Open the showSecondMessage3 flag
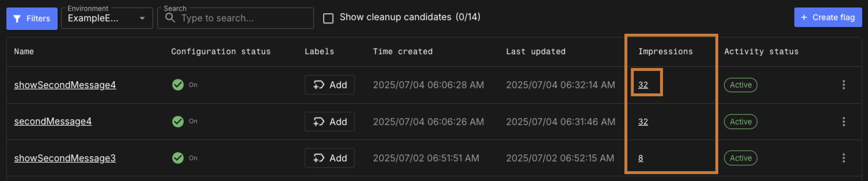This screenshot has width=868, height=181. tap(65, 158)
